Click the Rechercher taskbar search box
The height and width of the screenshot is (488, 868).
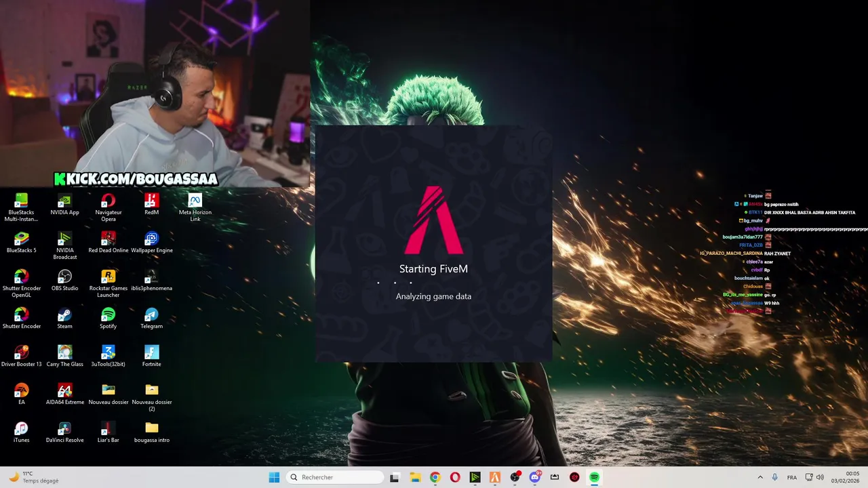tap(335, 477)
